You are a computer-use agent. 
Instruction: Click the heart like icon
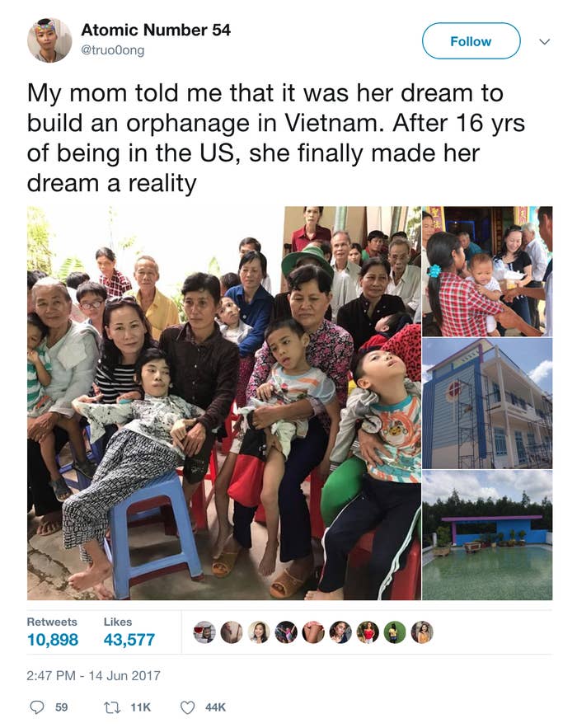[x=186, y=707]
